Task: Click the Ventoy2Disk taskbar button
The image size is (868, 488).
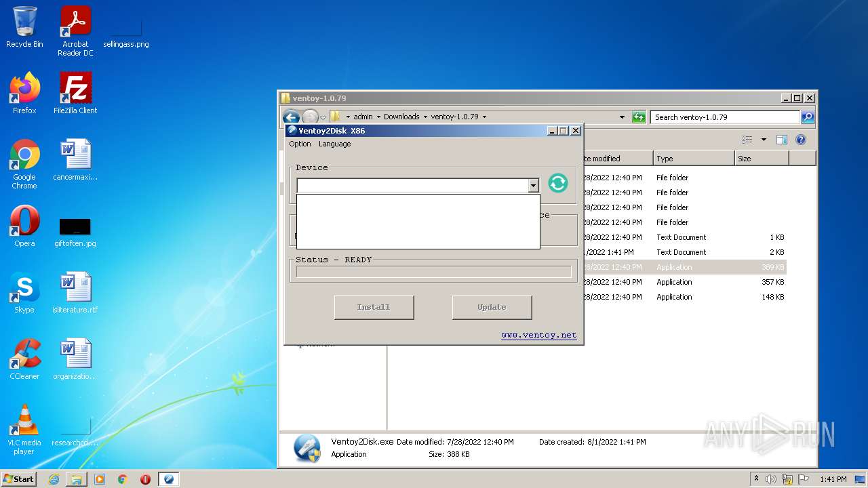Action: pos(169,479)
